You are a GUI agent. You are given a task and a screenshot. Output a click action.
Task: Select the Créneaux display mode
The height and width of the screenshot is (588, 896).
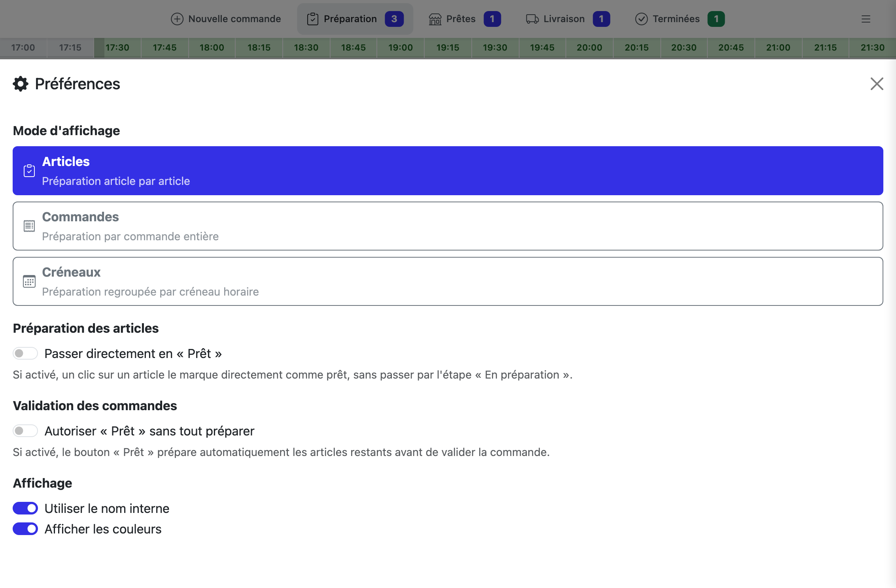click(x=448, y=281)
